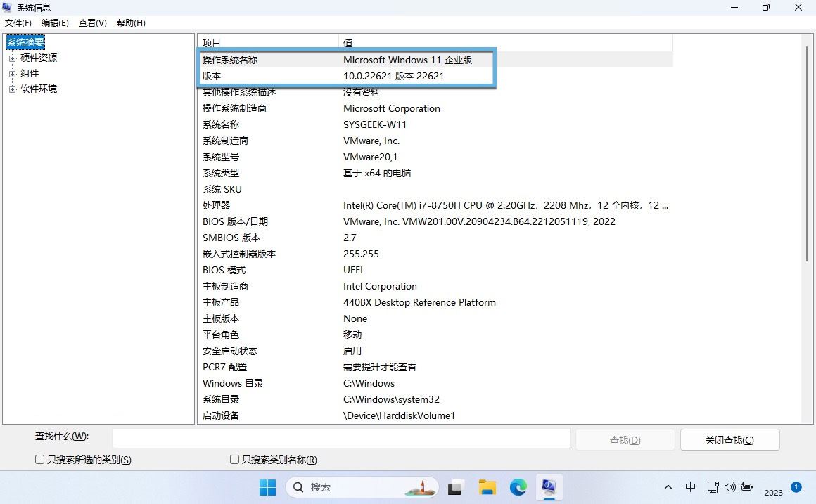Open the 文件(F) menu

pos(18,23)
